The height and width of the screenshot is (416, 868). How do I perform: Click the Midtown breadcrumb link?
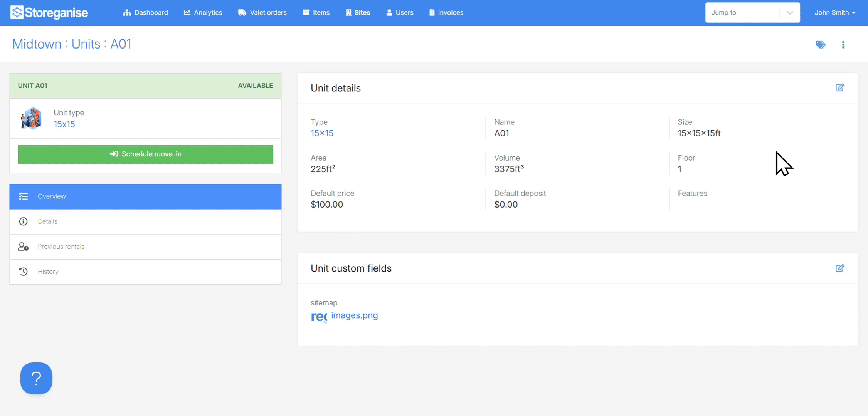[37, 44]
